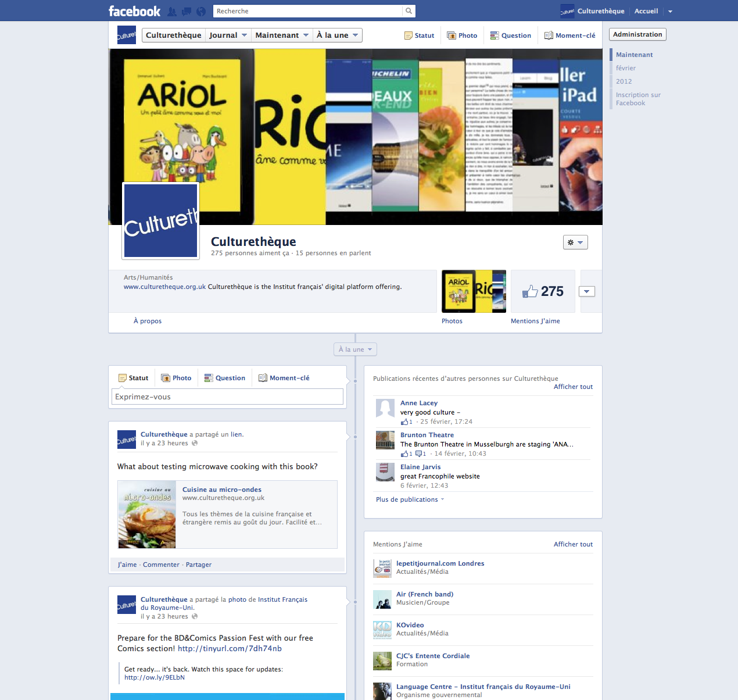Open the À la une timeline filter dropdown

355,349
